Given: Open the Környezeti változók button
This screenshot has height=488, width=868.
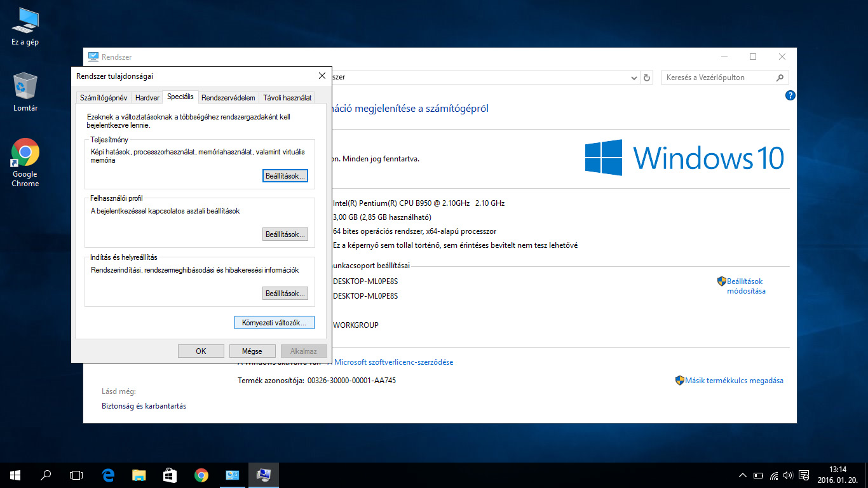Looking at the screenshot, I should tap(274, 322).
